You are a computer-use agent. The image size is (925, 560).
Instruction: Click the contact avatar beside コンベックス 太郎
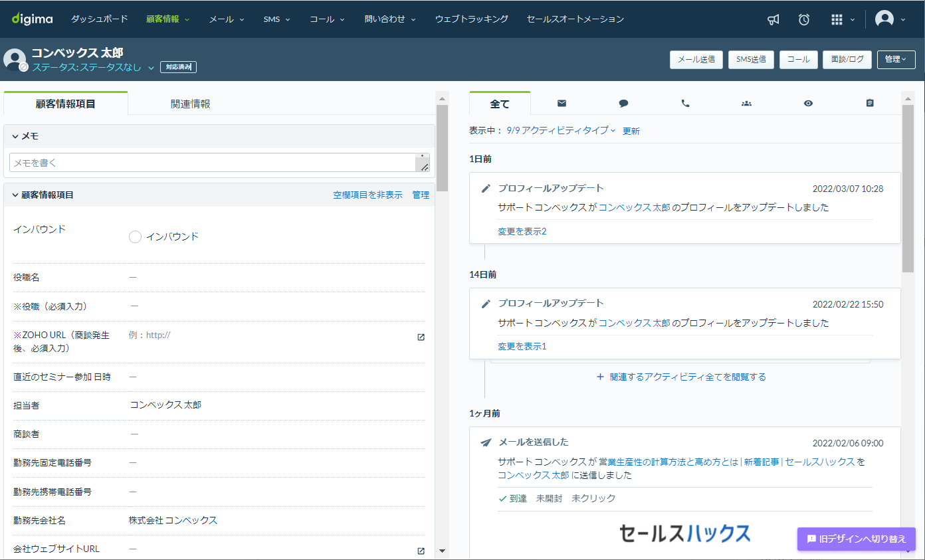(x=15, y=59)
